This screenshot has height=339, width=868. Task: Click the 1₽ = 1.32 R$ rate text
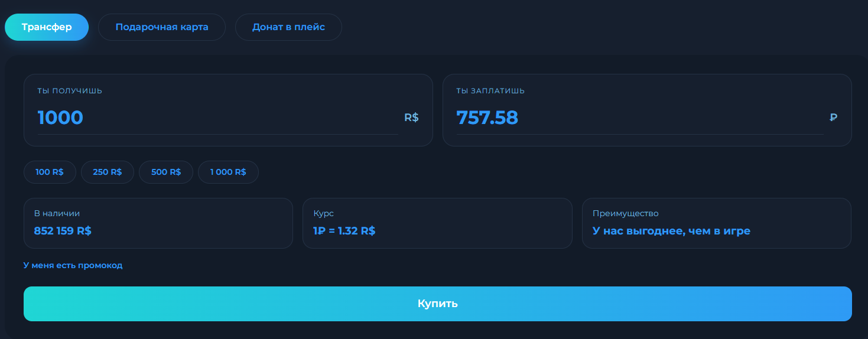pyautogui.click(x=344, y=231)
